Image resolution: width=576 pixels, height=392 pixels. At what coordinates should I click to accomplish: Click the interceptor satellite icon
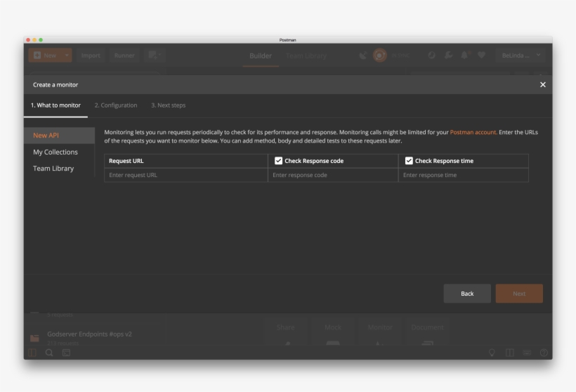point(363,55)
